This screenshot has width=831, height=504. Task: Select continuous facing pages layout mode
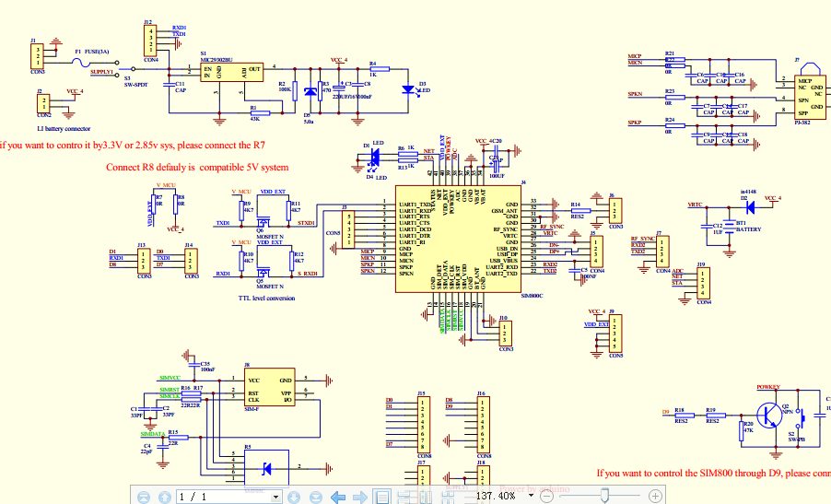(448, 498)
